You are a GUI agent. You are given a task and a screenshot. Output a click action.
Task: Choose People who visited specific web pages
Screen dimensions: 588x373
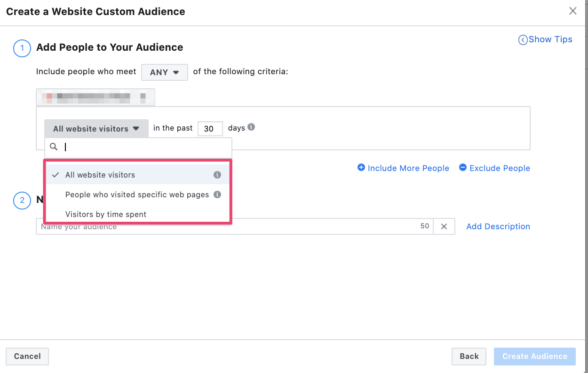point(137,194)
